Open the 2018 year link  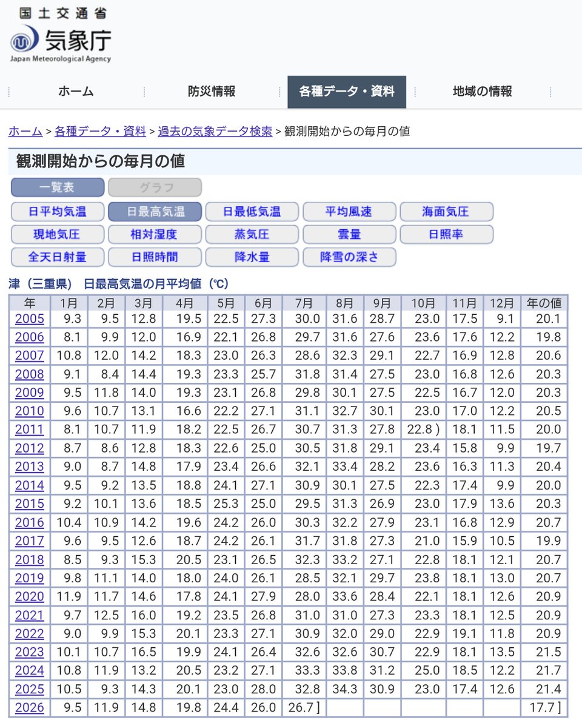click(30, 559)
